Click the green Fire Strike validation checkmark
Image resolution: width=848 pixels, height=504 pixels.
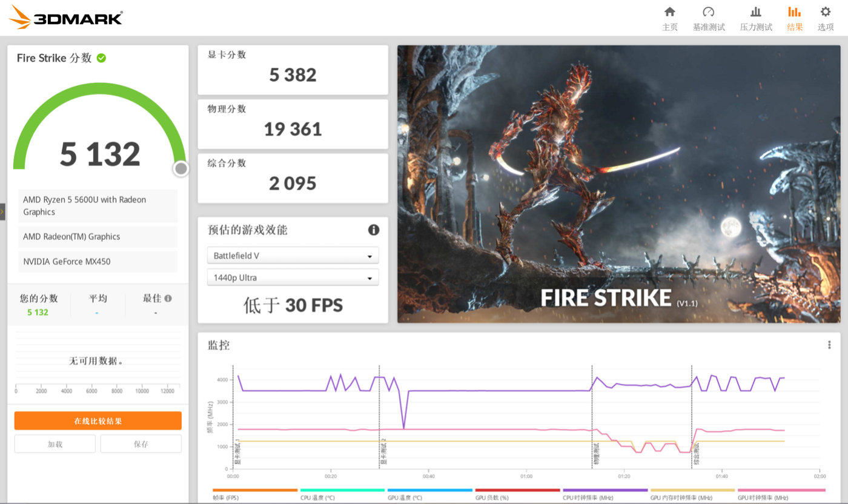pyautogui.click(x=101, y=58)
